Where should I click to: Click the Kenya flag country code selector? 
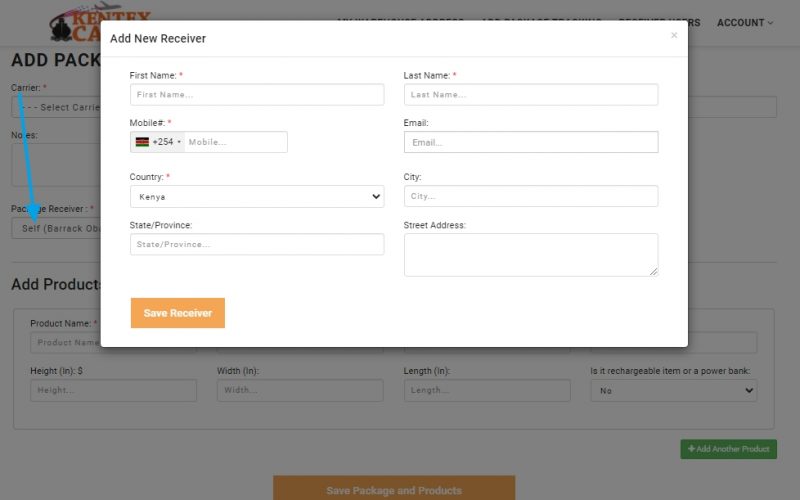pos(158,142)
